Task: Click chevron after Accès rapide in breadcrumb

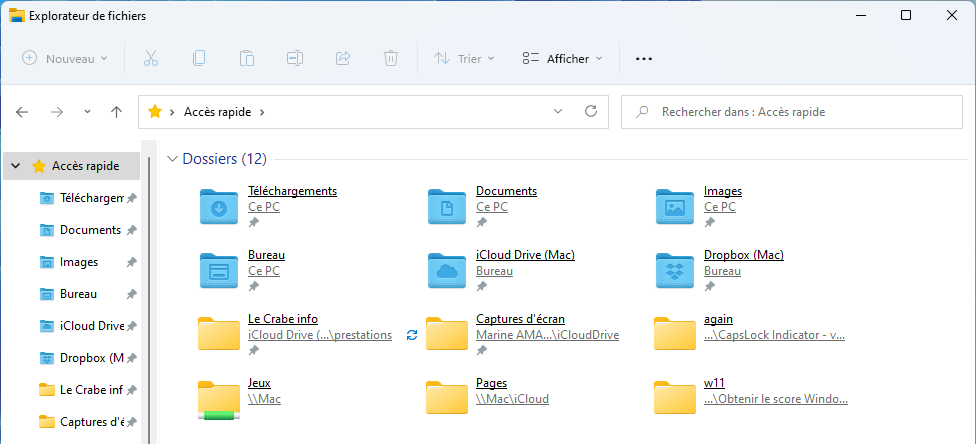Action: (262, 112)
